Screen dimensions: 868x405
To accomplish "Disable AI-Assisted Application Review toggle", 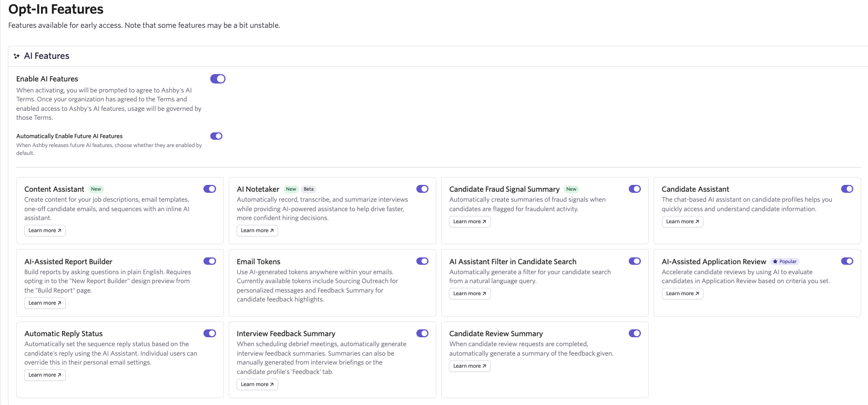I will coord(847,261).
